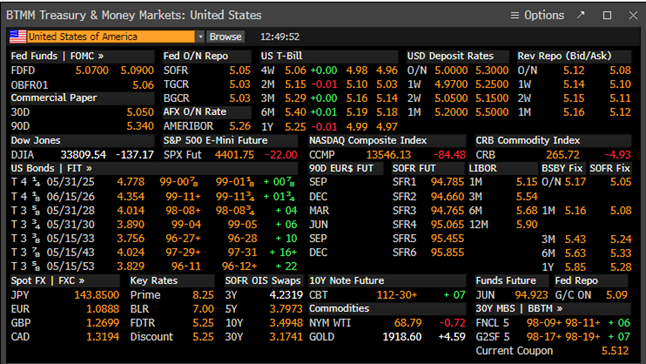
Task: Select the AMERIBOR 5.26 row
Action: click(x=207, y=126)
